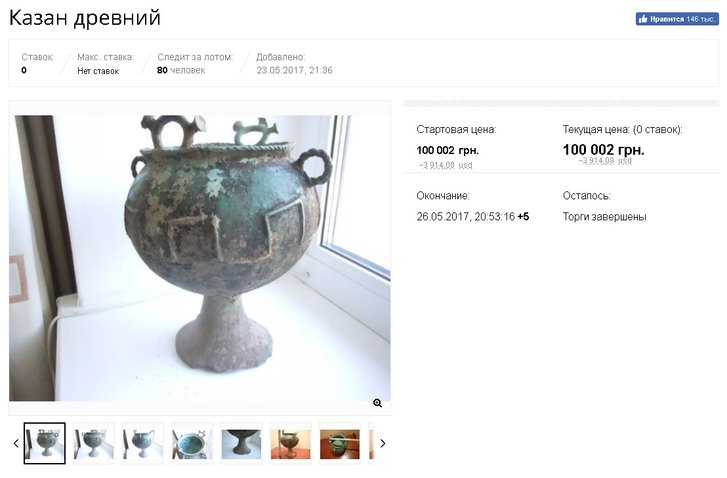Viewport: 727px width, 478px height.
Task: Click the 'Торги завершены' status text
Action: (604, 217)
